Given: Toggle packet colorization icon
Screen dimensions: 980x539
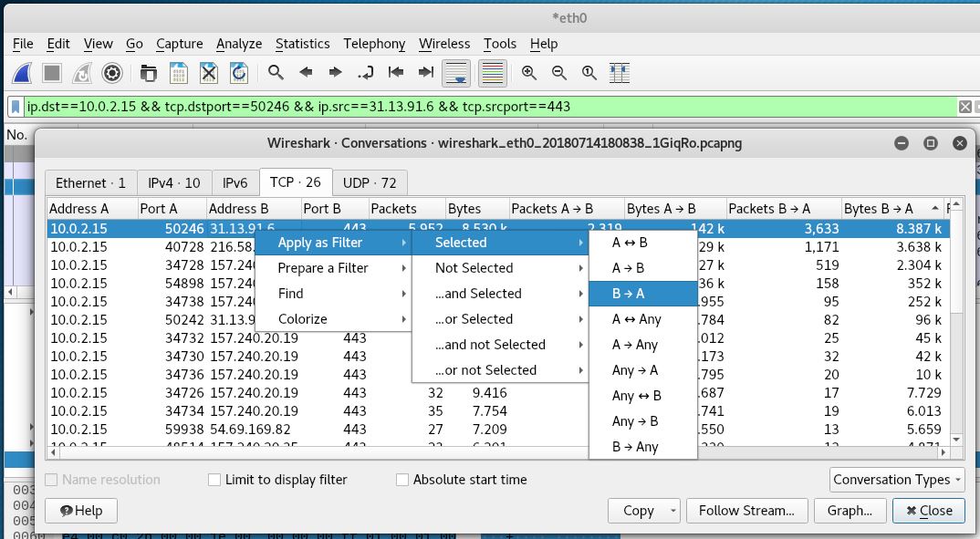Looking at the screenshot, I should click(493, 73).
